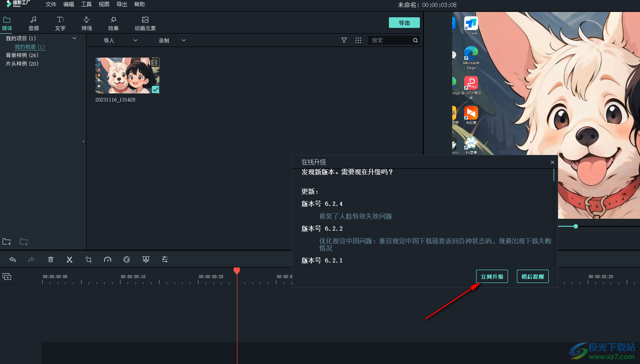
Task: Click the undo arrow in timeline toolbar
Action: [x=12, y=259]
